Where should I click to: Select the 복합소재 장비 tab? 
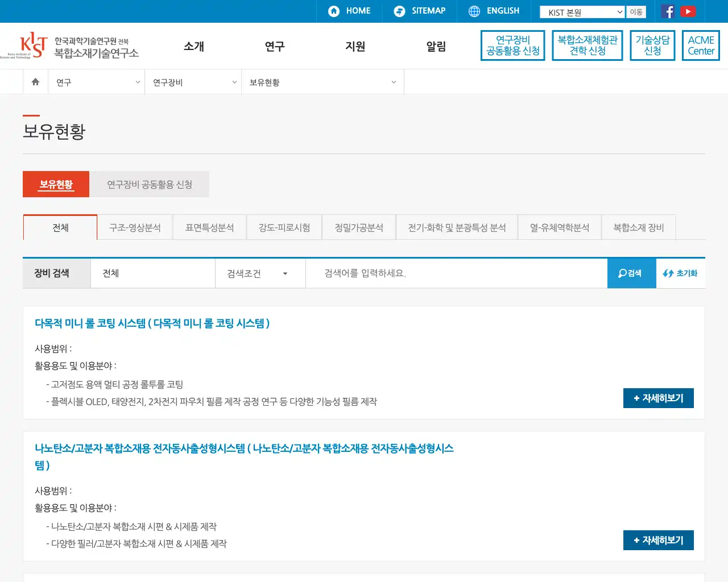point(638,227)
